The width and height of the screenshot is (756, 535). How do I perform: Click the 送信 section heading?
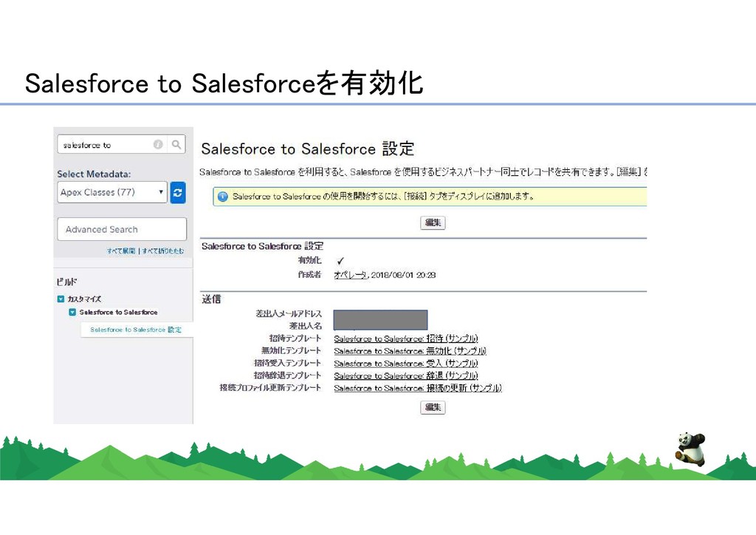[211, 299]
